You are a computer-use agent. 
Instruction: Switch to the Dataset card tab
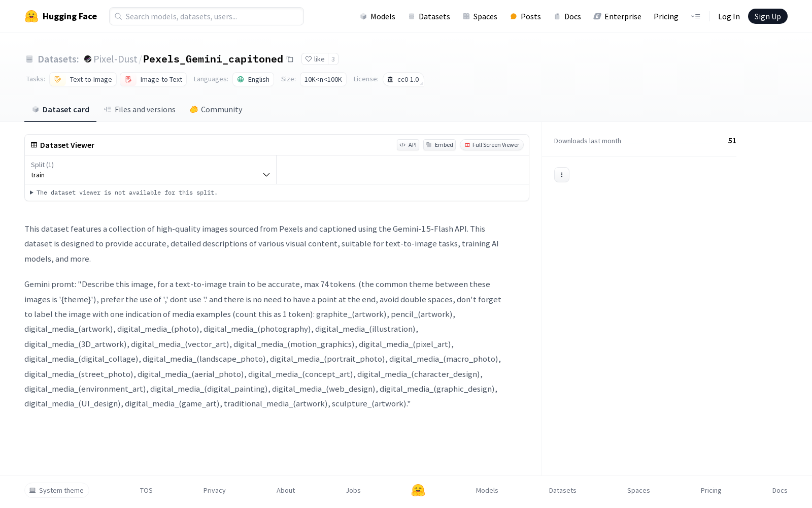coord(60,110)
